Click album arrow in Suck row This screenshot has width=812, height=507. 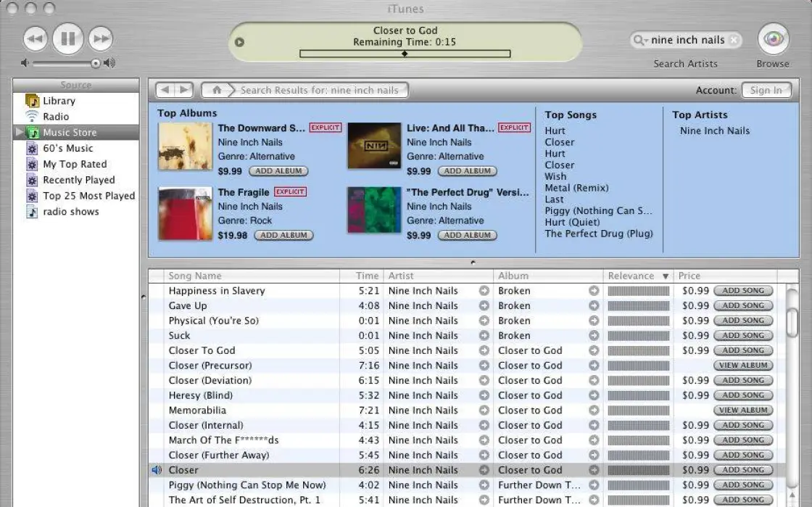[594, 336]
